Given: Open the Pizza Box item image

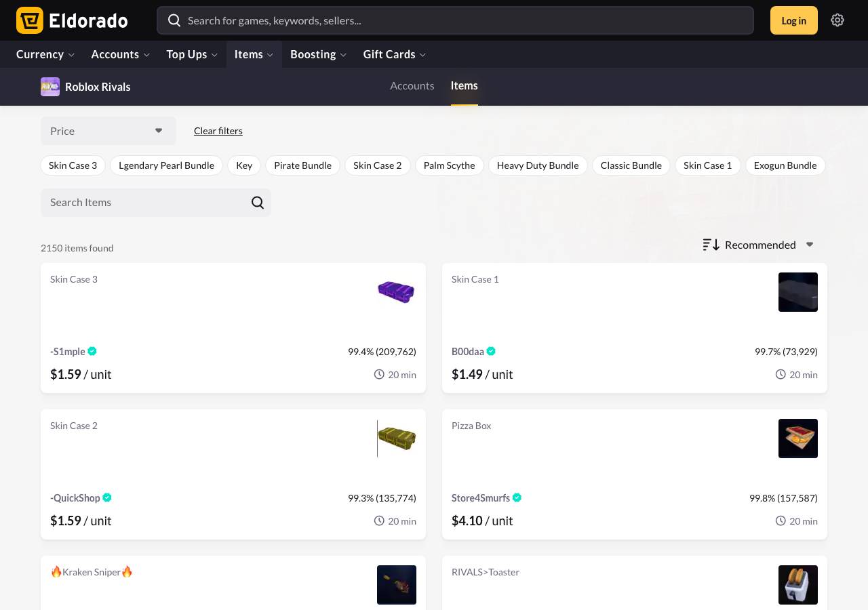Looking at the screenshot, I should coord(798,439).
